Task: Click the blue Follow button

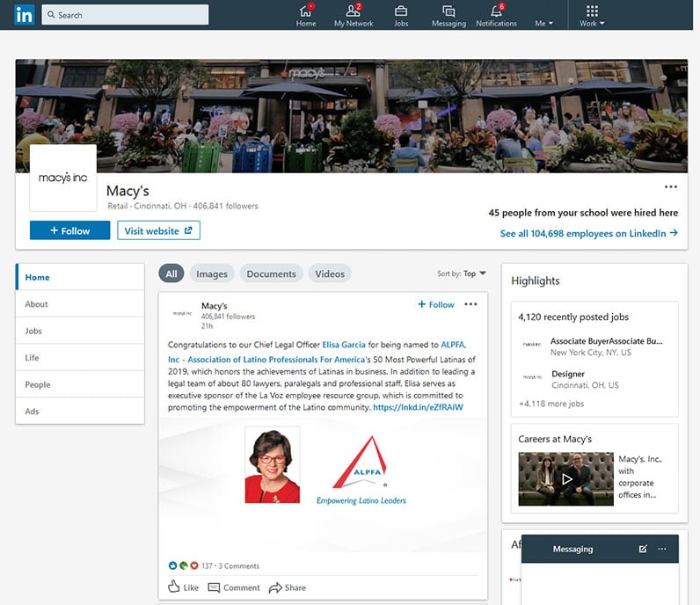Action: coord(69,230)
